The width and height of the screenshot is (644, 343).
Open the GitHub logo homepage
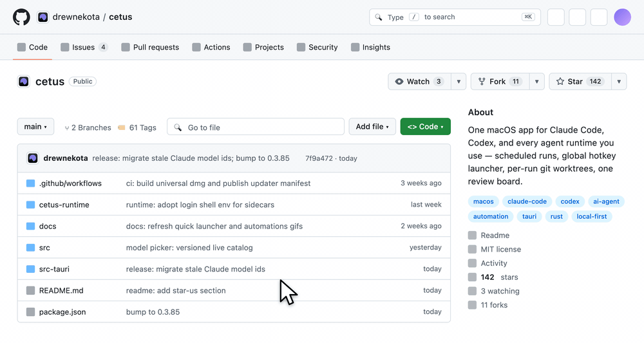coord(21,17)
